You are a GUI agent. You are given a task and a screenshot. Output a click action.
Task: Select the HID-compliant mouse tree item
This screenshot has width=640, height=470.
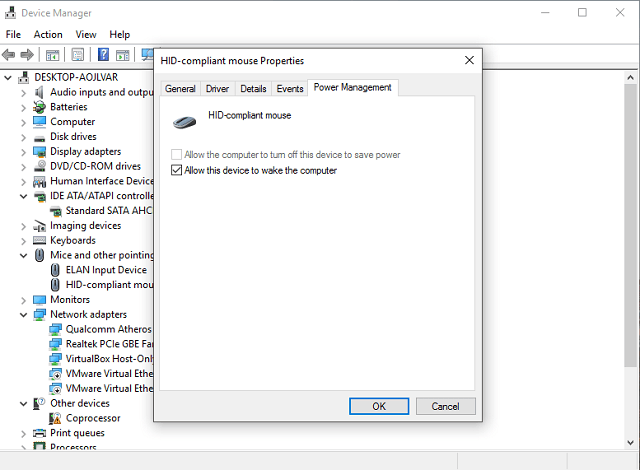coord(109,285)
